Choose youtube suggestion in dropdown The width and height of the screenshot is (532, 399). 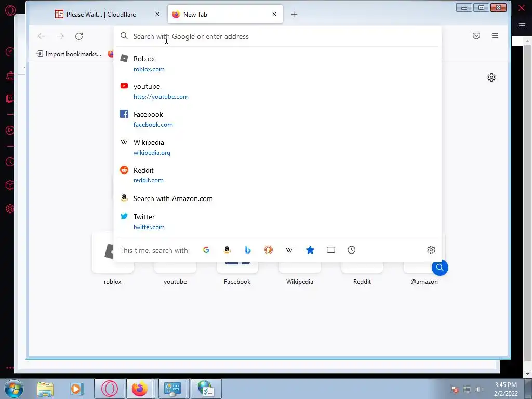(x=277, y=91)
